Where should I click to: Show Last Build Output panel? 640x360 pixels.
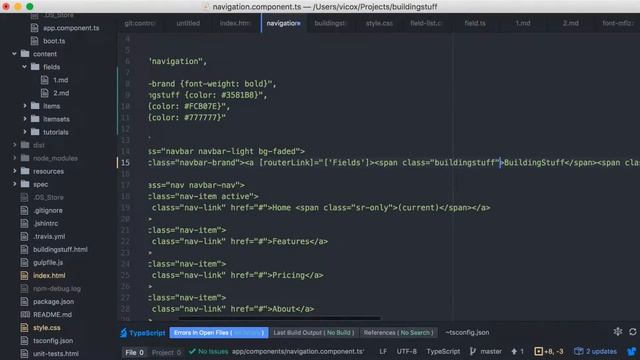[313, 333]
